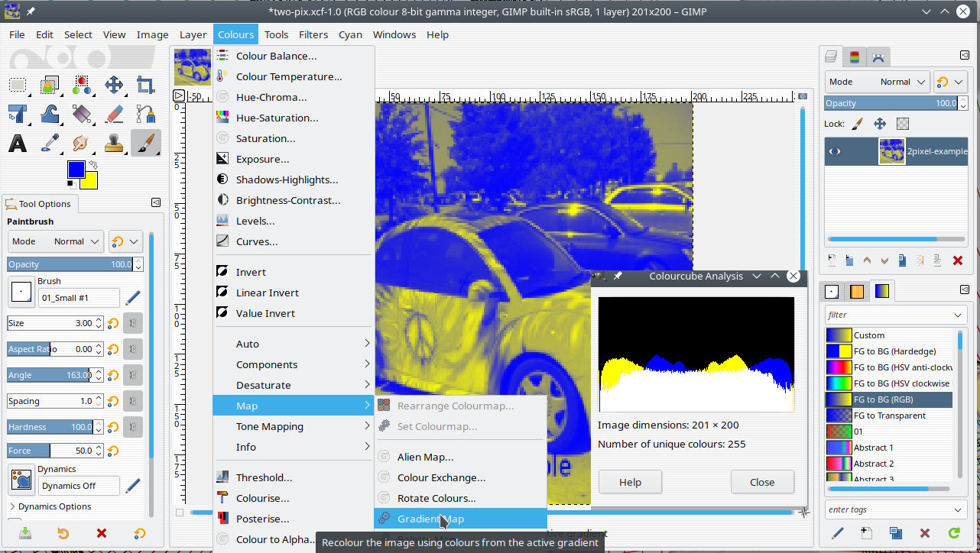980x553 pixels.
Task: Click the Colour Picker eyedropper tool
Action: coord(50,143)
